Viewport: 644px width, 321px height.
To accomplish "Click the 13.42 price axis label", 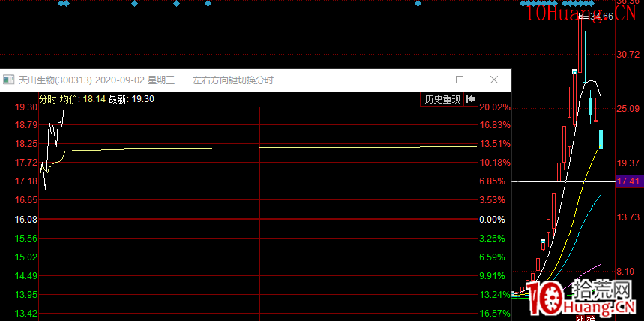I will point(26,313).
